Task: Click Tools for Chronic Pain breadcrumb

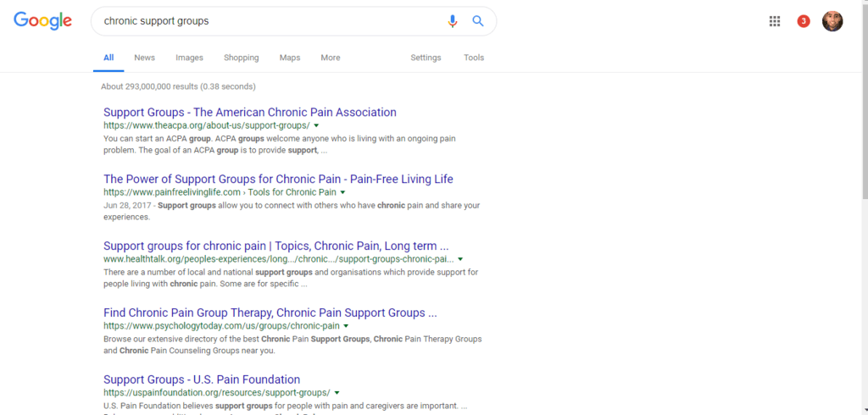Action: [292, 192]
